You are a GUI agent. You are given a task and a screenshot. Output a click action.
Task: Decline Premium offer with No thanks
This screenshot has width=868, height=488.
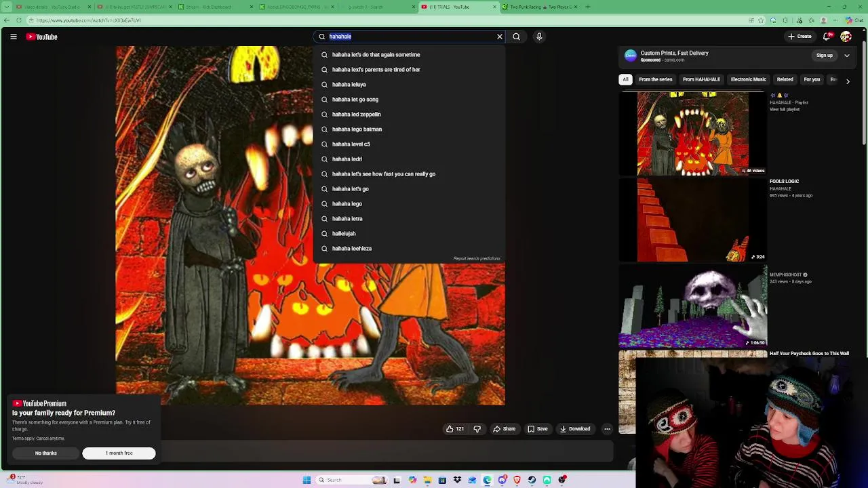pyautogui.click(x=46, y=453)
